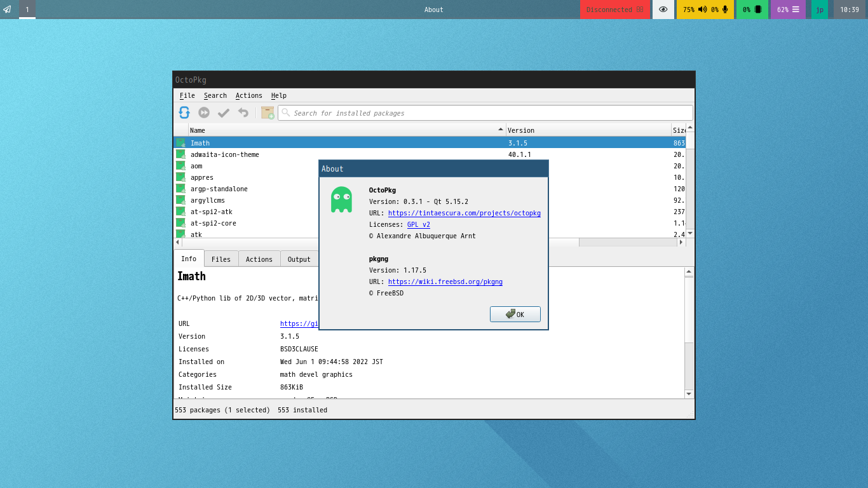Click package list horizontal scroll right arrow
Viewport: 868px width, 488px height.
tap(681, 242)
